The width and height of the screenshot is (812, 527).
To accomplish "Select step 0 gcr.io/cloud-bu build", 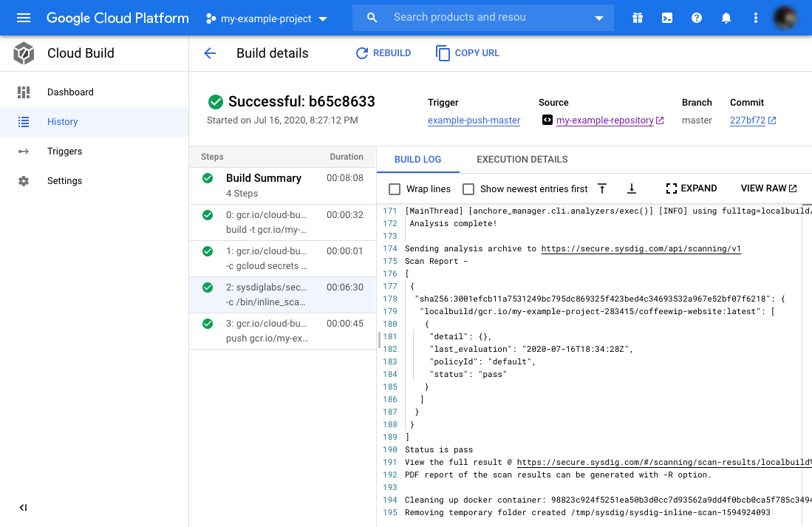I will click(282, 222).
